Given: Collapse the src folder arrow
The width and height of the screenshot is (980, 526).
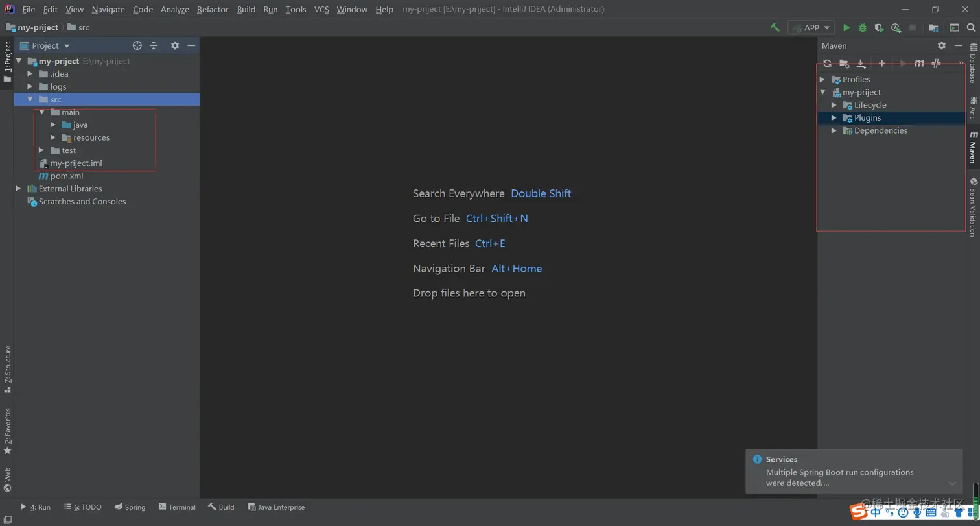Looking at the screenshot, I should (x=30, y=99).
